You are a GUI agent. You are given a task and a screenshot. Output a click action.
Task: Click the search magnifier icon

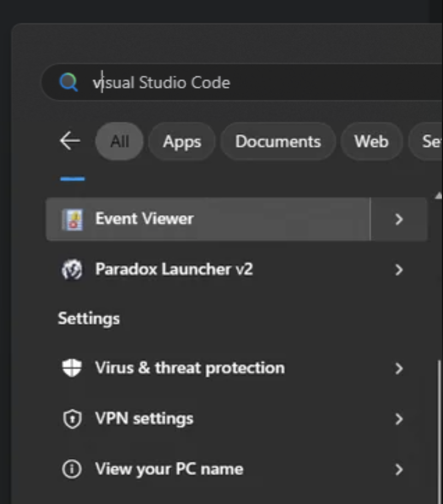[x=69, y=83]
